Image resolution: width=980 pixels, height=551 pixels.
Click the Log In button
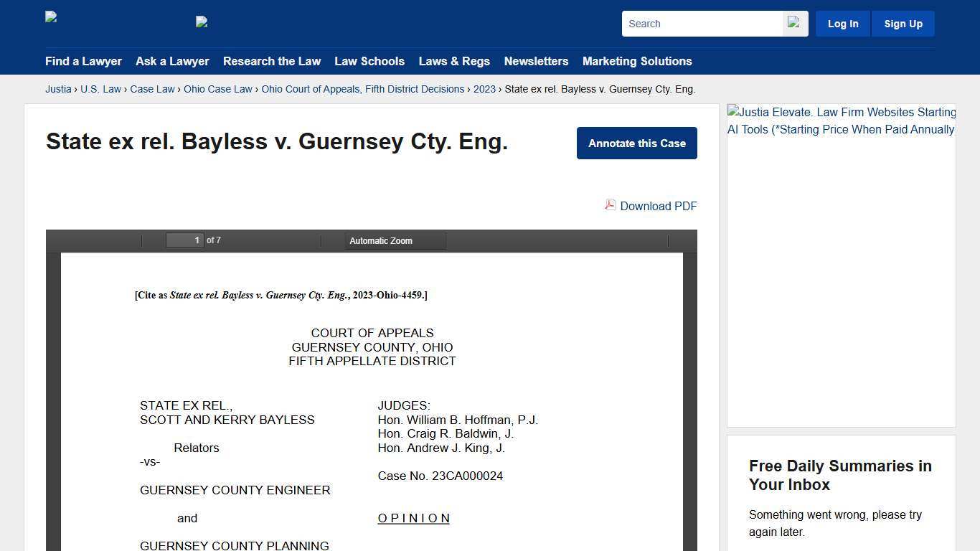pos(842,23)
